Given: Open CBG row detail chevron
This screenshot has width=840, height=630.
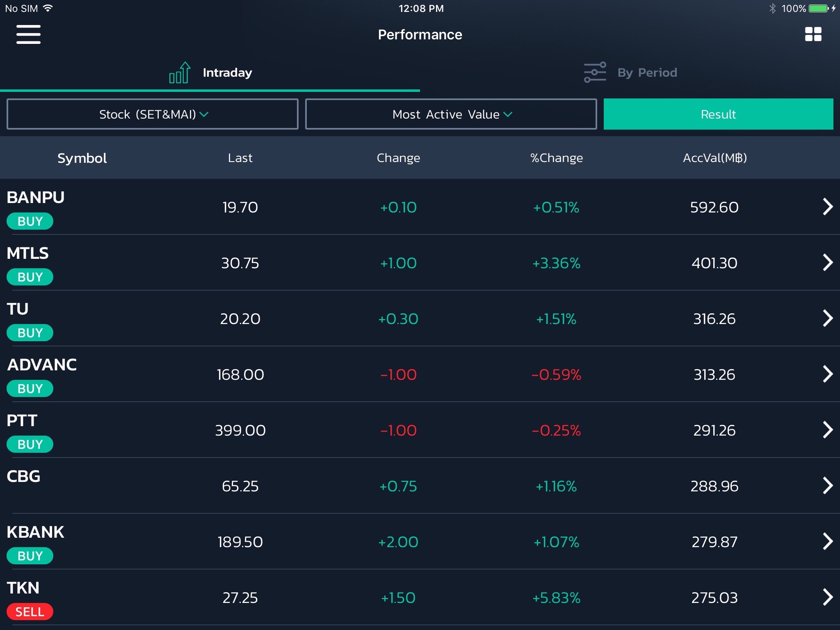Looking at the screenshot, I should [x=828, y=486].
